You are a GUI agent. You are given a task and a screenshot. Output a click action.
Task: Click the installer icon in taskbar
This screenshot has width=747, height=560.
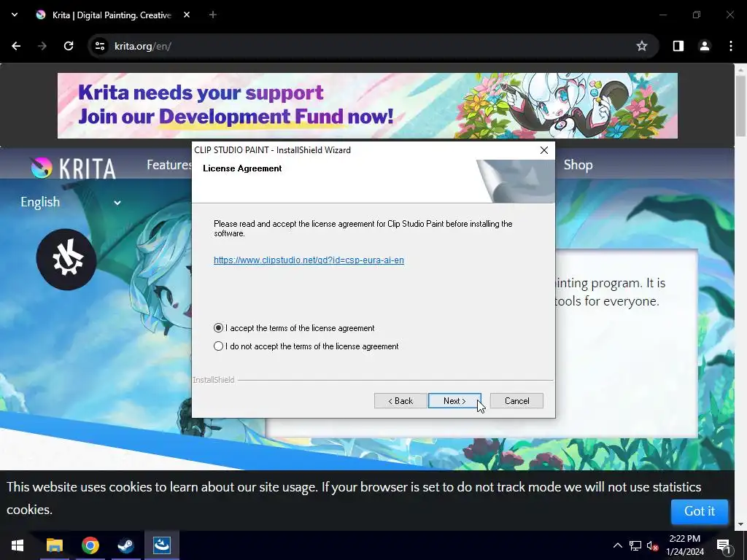tap(162, 545)
